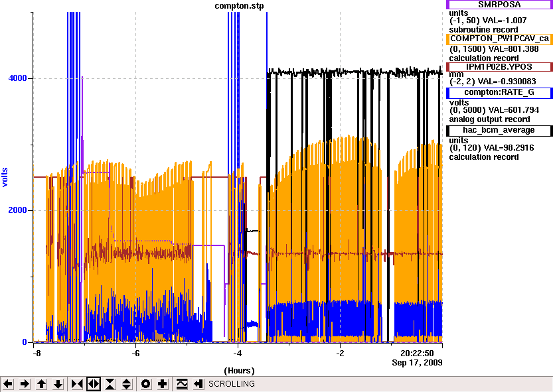Viewport: 553px width, 392px height.
Task: Click the plus icon in the toolbar
Action: pyautogui.click(x=162, y=384)
